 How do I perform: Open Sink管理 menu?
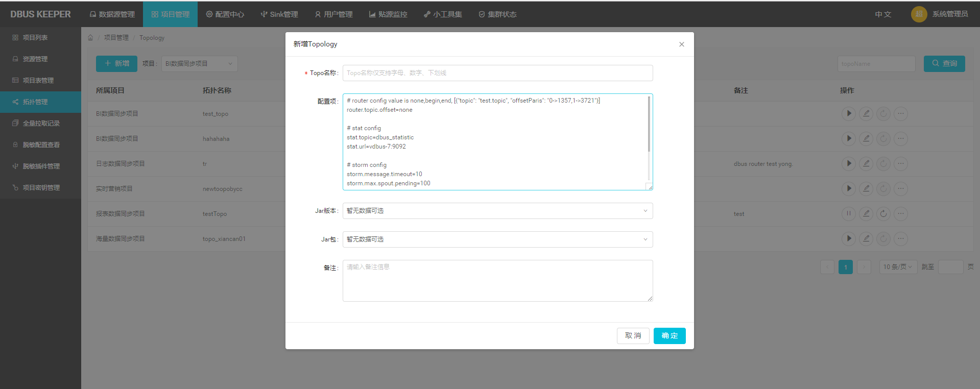tap(279, 14)
